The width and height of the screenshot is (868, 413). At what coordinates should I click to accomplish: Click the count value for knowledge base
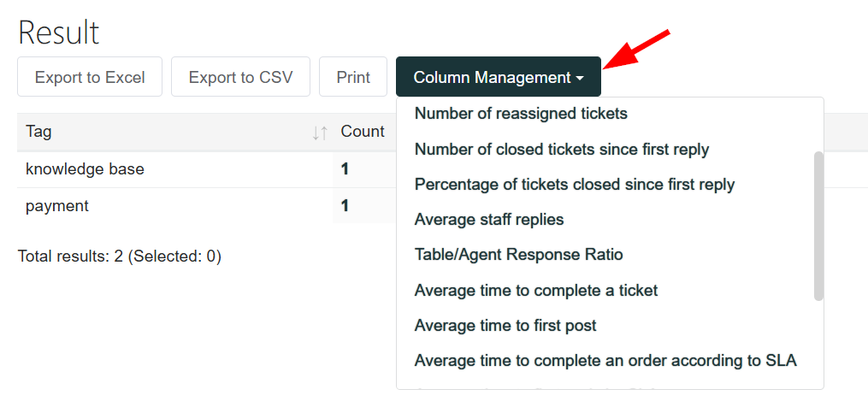tap(345, 169)
